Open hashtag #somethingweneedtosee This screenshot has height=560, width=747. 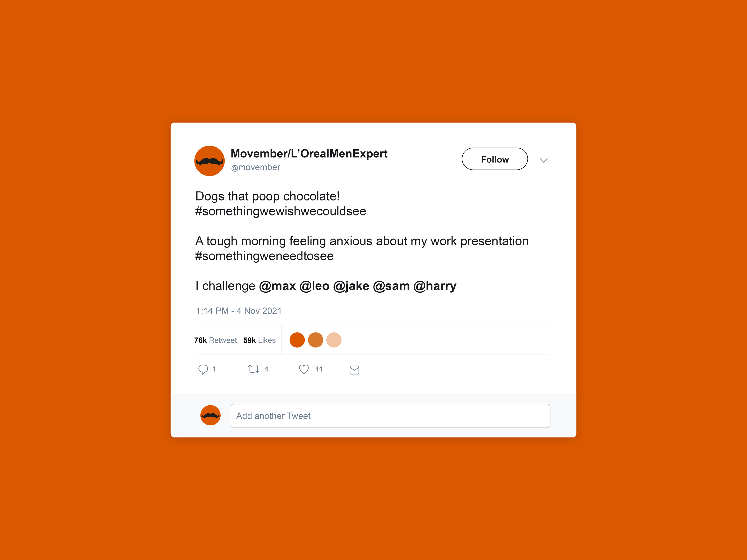pos(264,256)
